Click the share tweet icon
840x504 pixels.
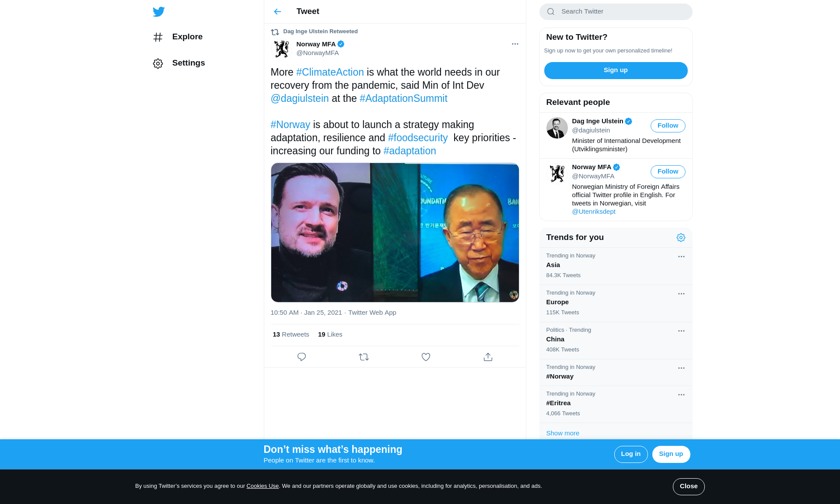click(488, 357)
